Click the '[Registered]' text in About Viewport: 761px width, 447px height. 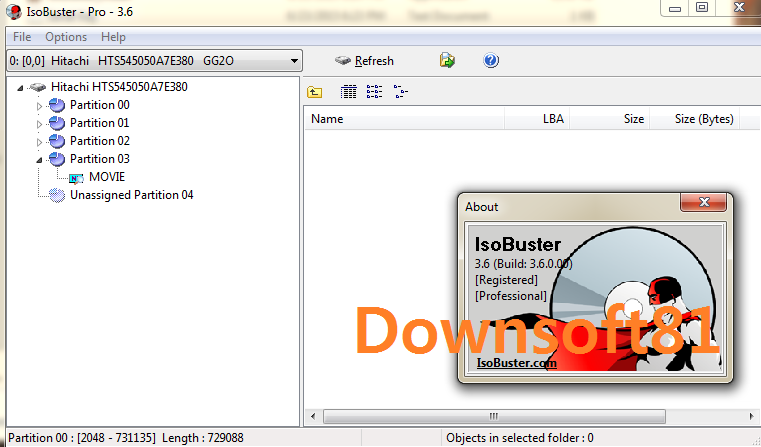pyautogui.click(x=506, y=280)
